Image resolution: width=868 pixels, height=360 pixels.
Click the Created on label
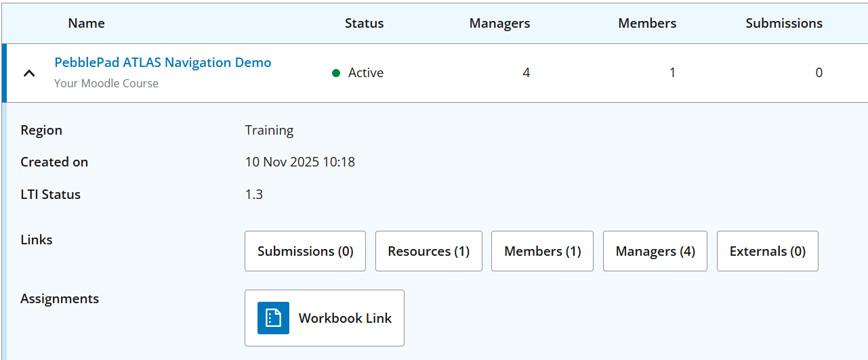click(54, 162)
